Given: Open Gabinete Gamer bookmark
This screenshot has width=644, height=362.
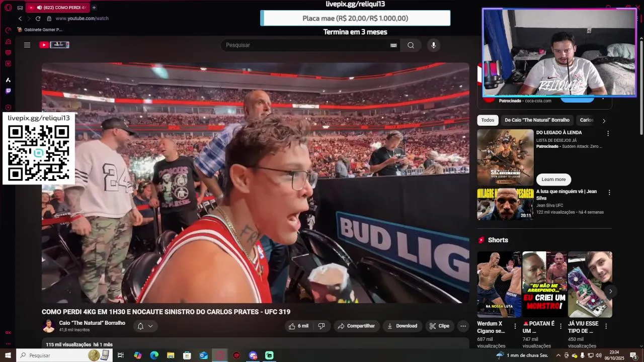Looking at the screenshot, I should coord(39,30).
